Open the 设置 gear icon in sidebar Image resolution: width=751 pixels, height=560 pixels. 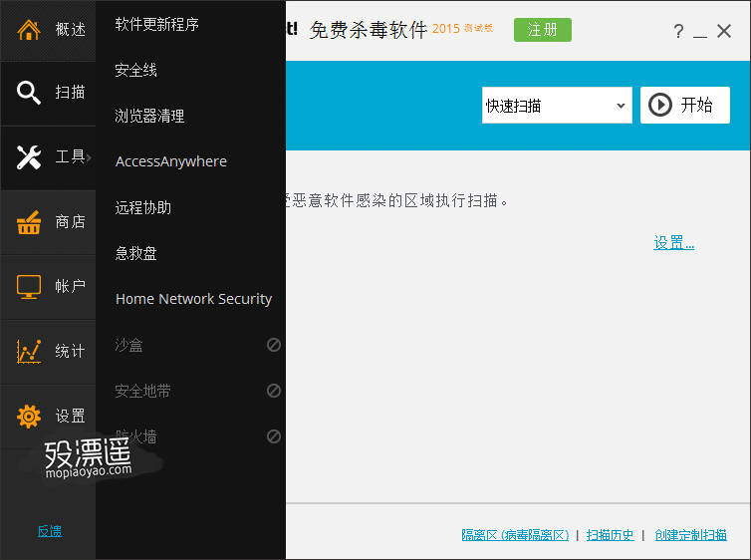click(x=28, y=416)
